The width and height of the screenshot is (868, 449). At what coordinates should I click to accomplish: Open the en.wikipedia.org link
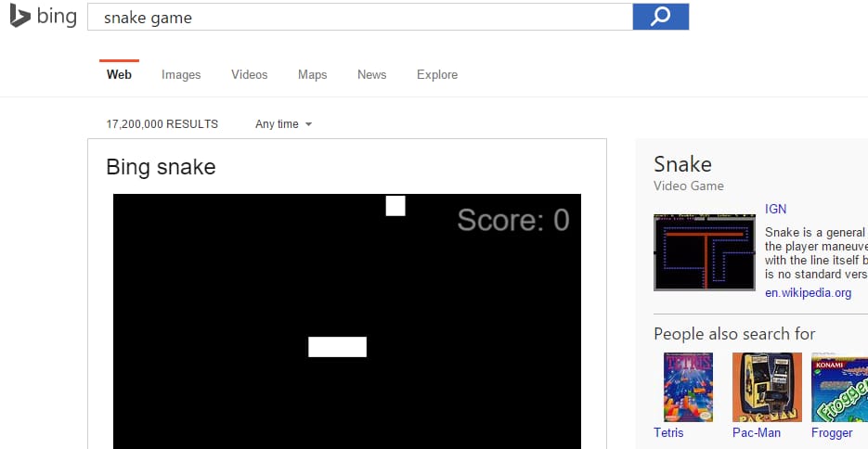click(x=809, y=293)
